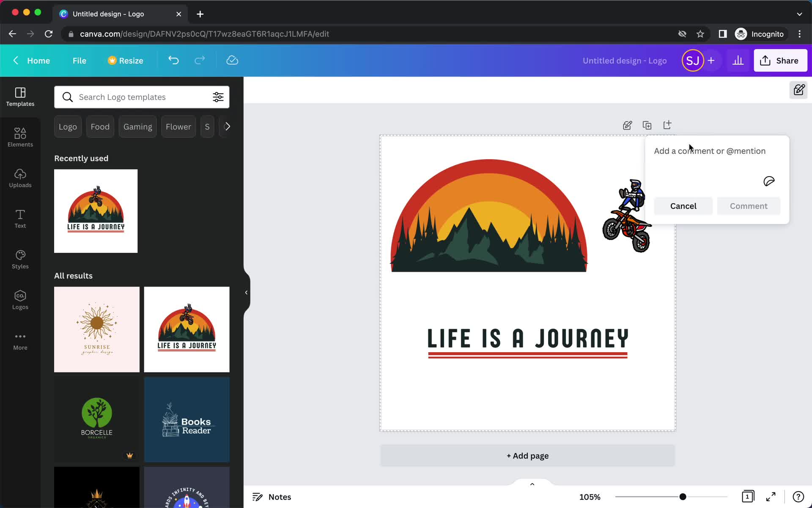The image size is (812, 508).
Task: Open the 105% zoom level menu
Action: (590, 497)
